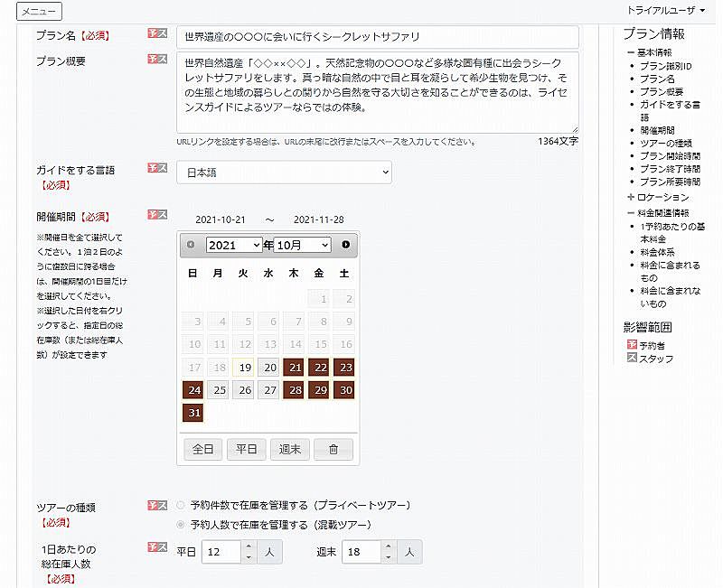Image resolution: width=723 pixels, height=588 pixels.
Task: Click the 週末 button below calendar
Action: (x=290, y=449)
